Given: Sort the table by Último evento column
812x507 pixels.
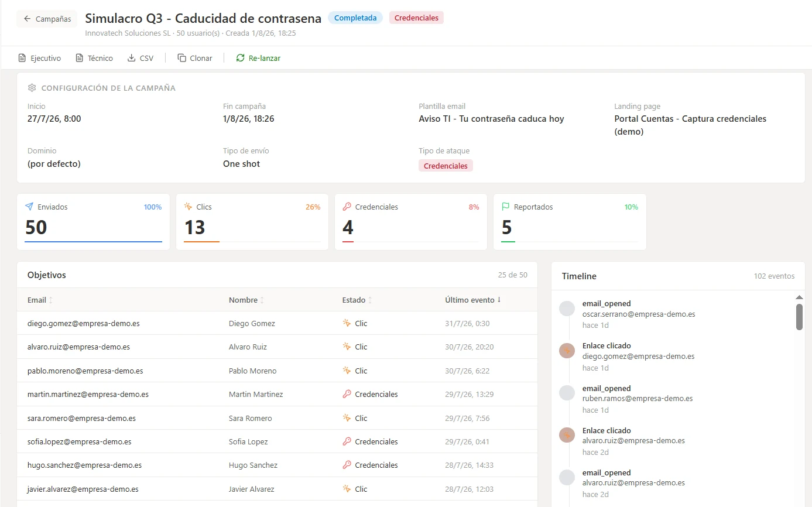Looking at the screenshot, I should [x=473, y=300].
